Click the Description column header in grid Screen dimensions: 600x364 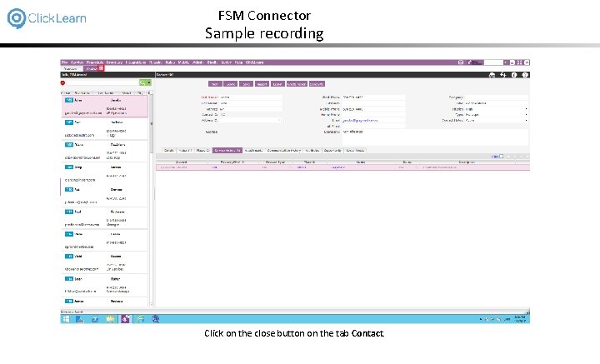(x=467, y=162)
